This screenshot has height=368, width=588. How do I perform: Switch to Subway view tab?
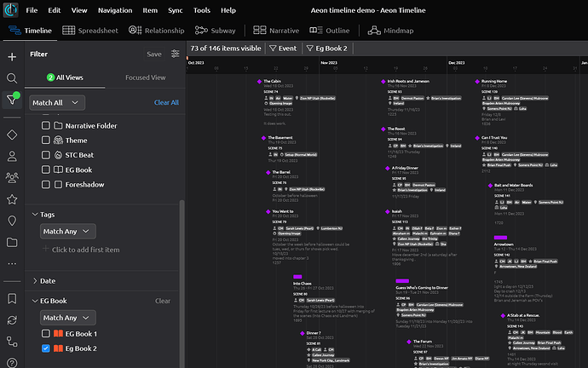[x=216, y=31]
